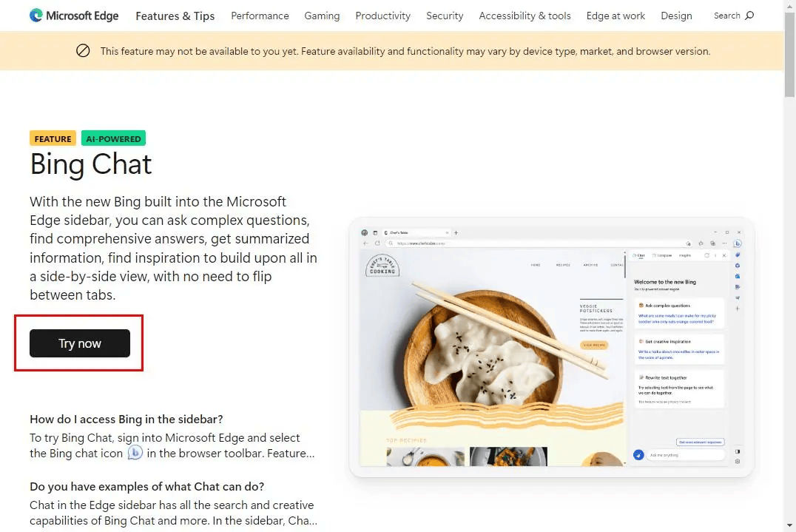The image size is (796, 532).
Task: Open Accessibility & tools in navigation
Action: [525, 16]
